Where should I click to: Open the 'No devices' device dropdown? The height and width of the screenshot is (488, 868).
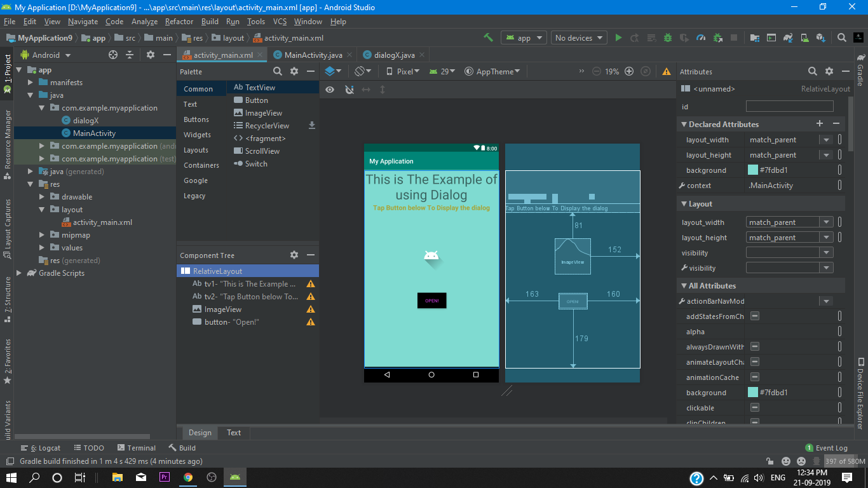[578, 38]
